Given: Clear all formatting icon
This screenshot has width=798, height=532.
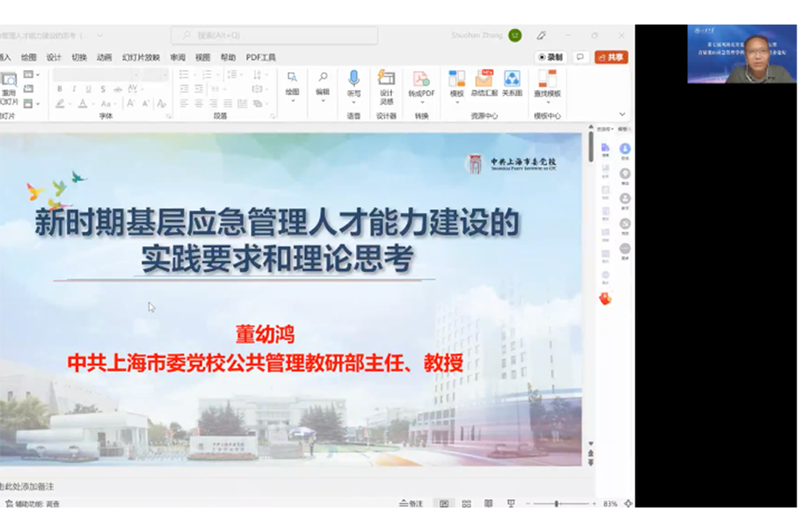Looking at the screenshot, I should coord(161,104).
